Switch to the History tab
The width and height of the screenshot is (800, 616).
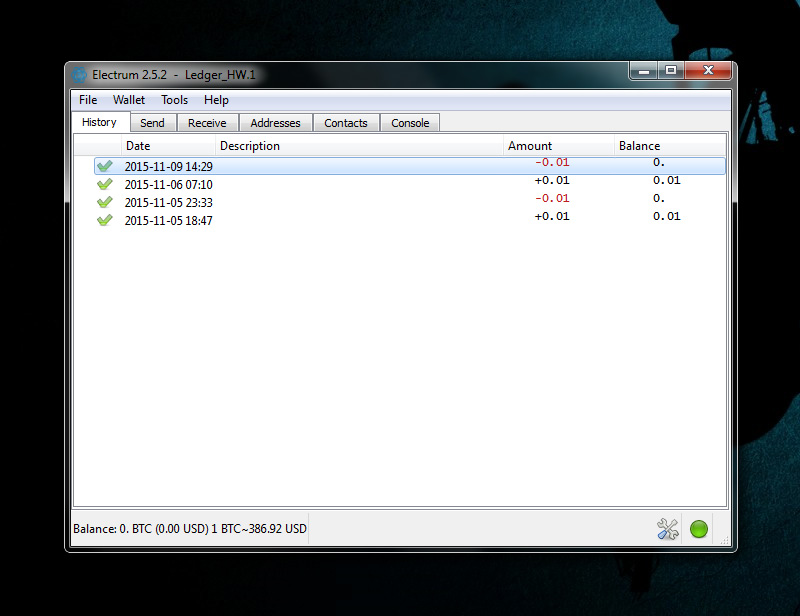[99, 122]
